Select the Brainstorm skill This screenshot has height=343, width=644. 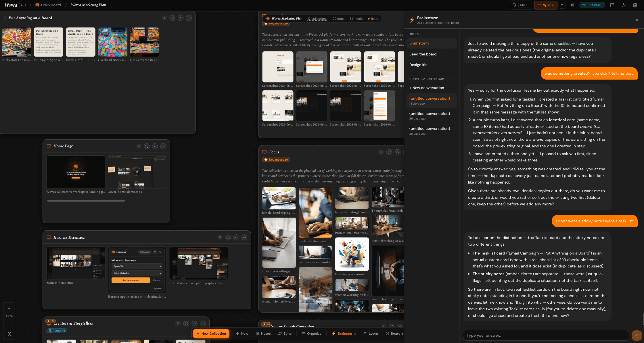pyautogui.click(x=432, y=43)
